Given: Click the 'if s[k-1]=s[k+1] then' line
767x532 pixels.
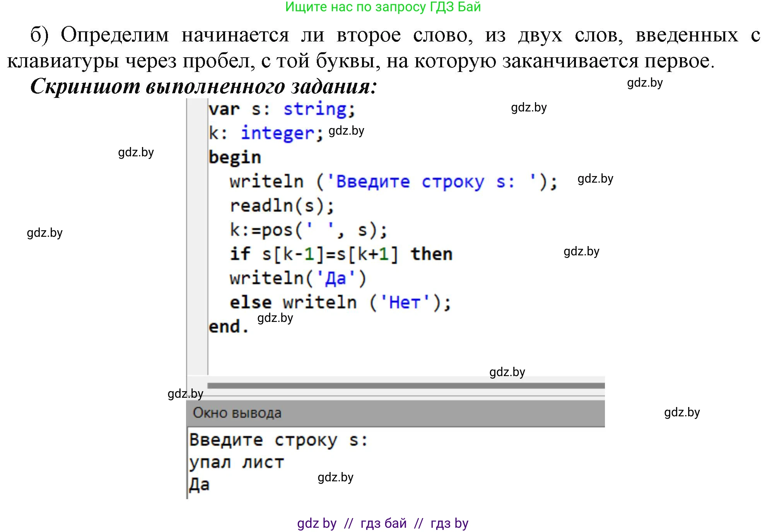Looking at the screenshot, I should 341,254.
